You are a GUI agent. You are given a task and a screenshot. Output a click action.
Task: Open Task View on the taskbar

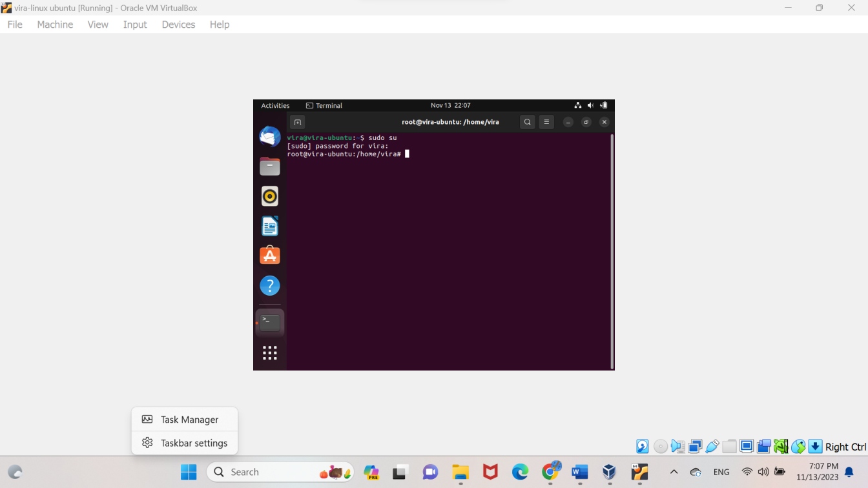coord(399,473)
